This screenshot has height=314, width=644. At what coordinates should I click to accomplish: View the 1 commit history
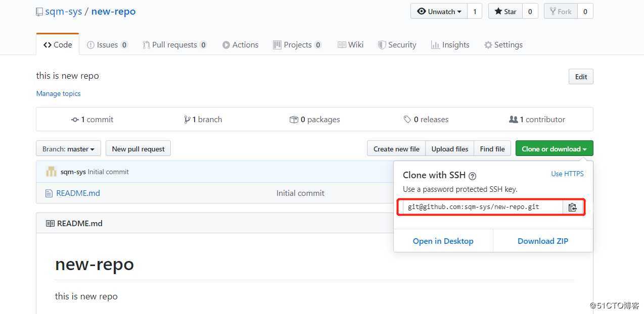click(x=92, y=120)
